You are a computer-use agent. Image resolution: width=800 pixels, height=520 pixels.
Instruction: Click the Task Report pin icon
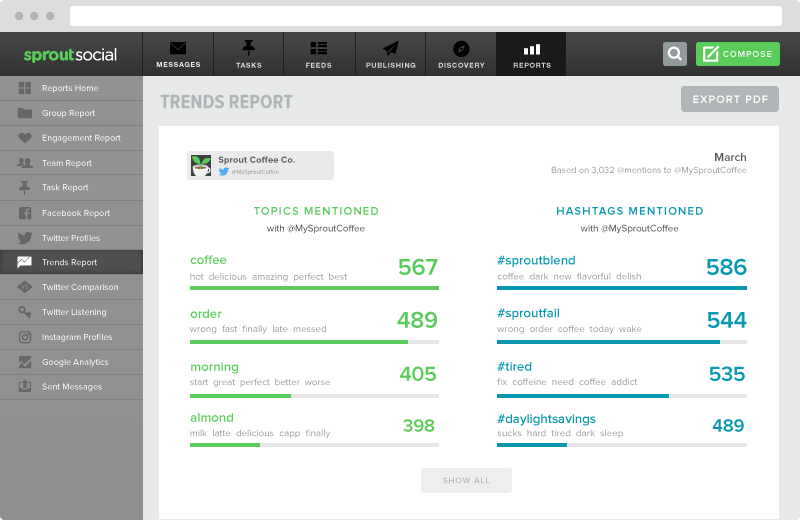[24, 187]
